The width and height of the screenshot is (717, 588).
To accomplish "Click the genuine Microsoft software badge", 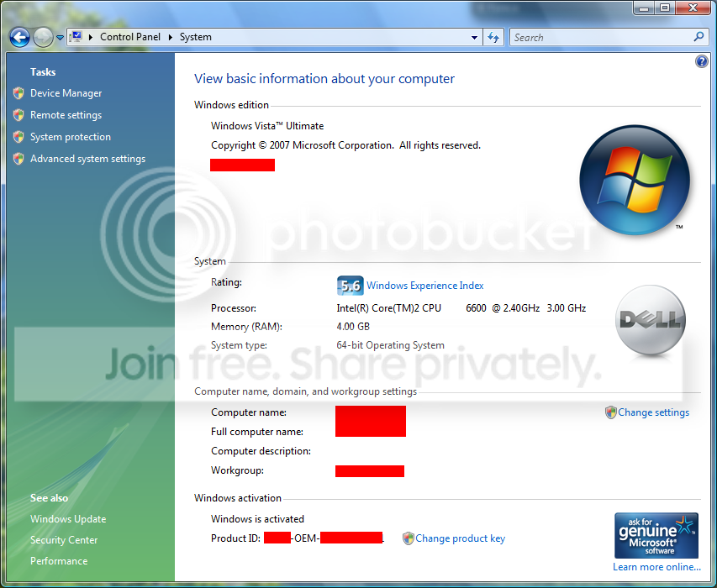I will [x=656, y=535].
